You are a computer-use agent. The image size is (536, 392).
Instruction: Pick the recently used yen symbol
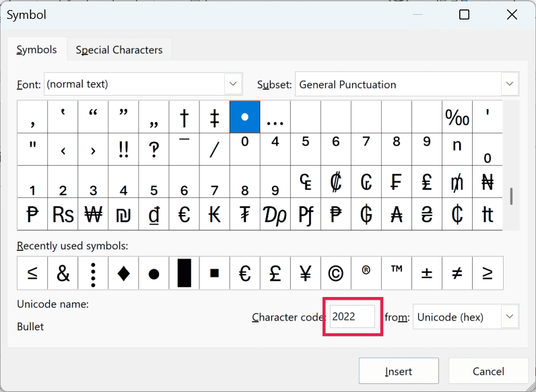click(306, 273)
